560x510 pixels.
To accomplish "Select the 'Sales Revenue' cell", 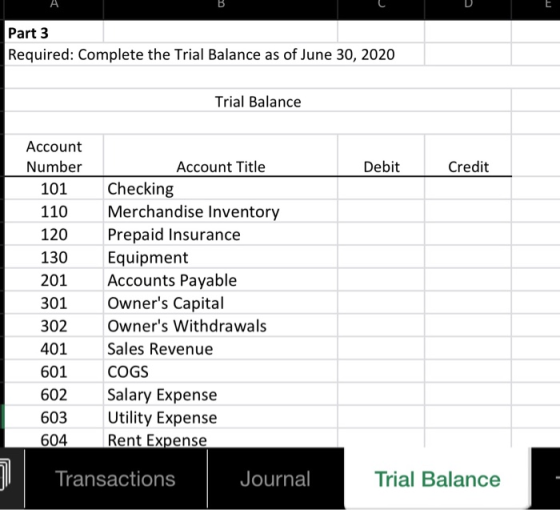I will pyautogui.click(x=220, y=349).
